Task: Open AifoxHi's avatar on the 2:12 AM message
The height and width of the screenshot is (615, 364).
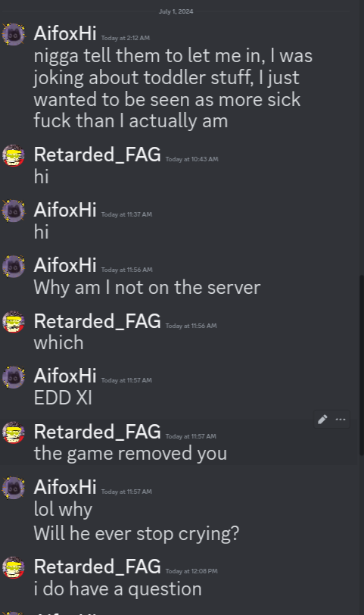Action: pos(14,35)
